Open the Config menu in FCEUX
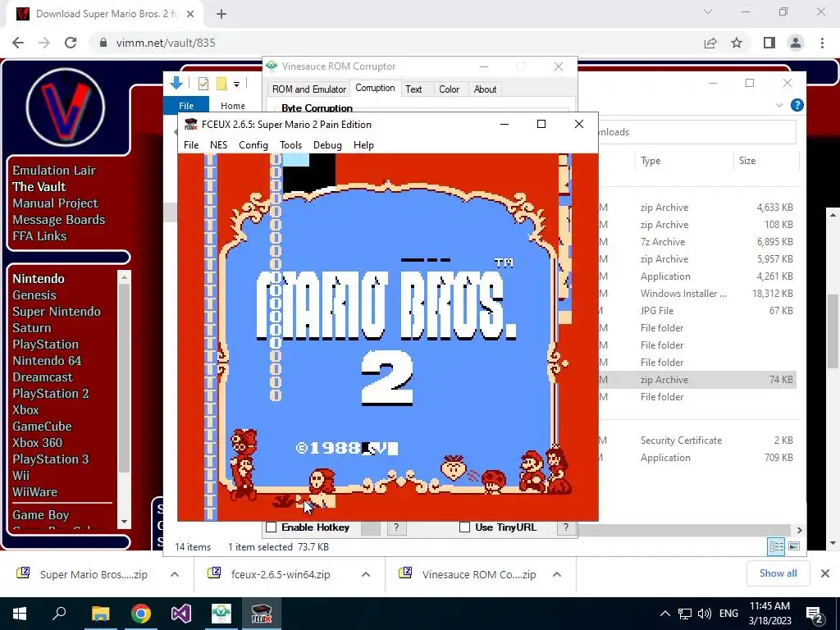This screenshot has height=630, width=840. click(x=253, y=145)
